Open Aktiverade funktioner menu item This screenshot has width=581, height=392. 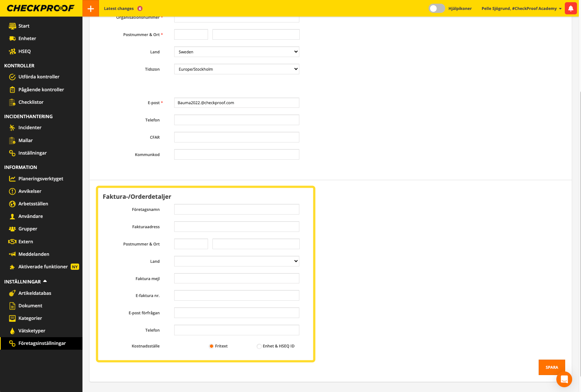pos(43,267)
